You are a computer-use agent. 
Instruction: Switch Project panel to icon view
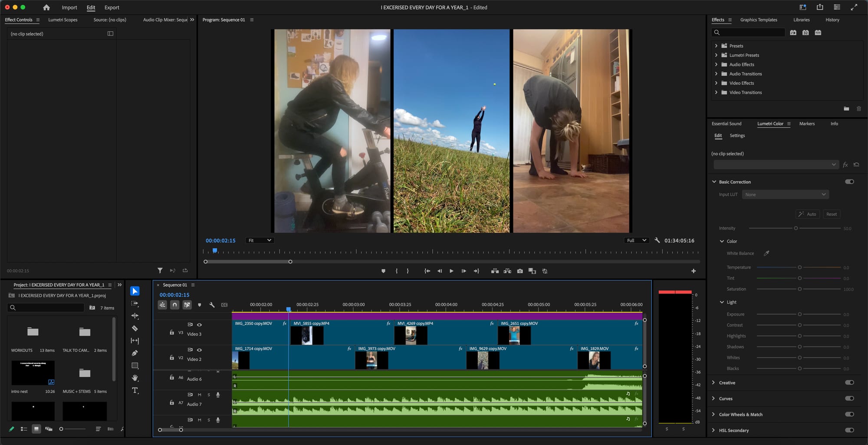36,429
